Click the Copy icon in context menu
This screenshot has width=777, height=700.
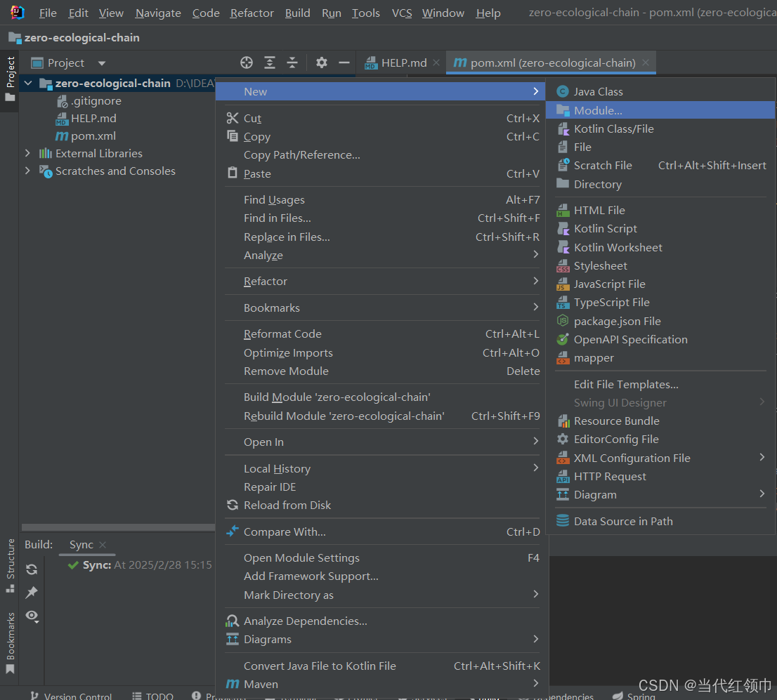233,136
